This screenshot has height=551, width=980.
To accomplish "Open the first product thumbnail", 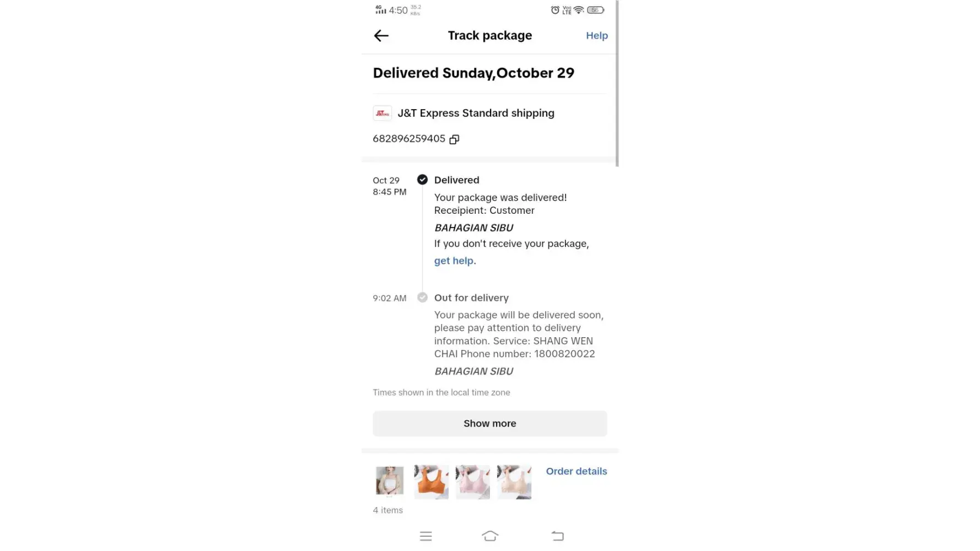I will pyautogui.click(x=390, y=482).
